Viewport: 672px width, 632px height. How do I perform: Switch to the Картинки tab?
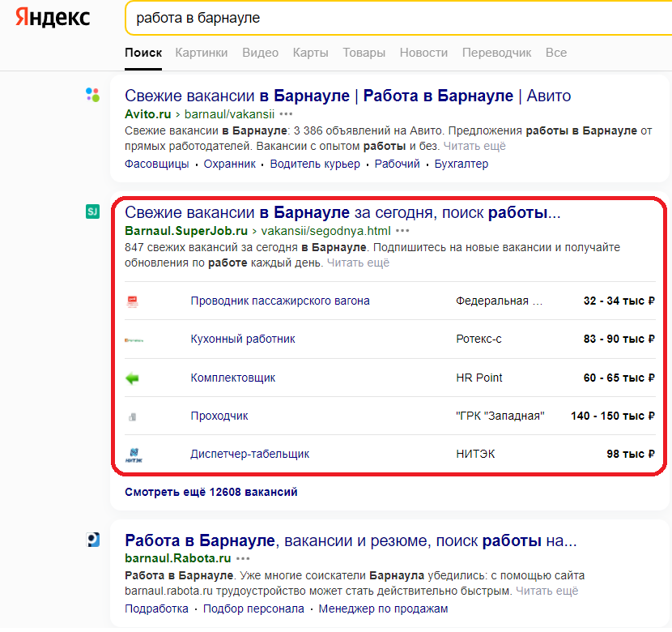202,53
